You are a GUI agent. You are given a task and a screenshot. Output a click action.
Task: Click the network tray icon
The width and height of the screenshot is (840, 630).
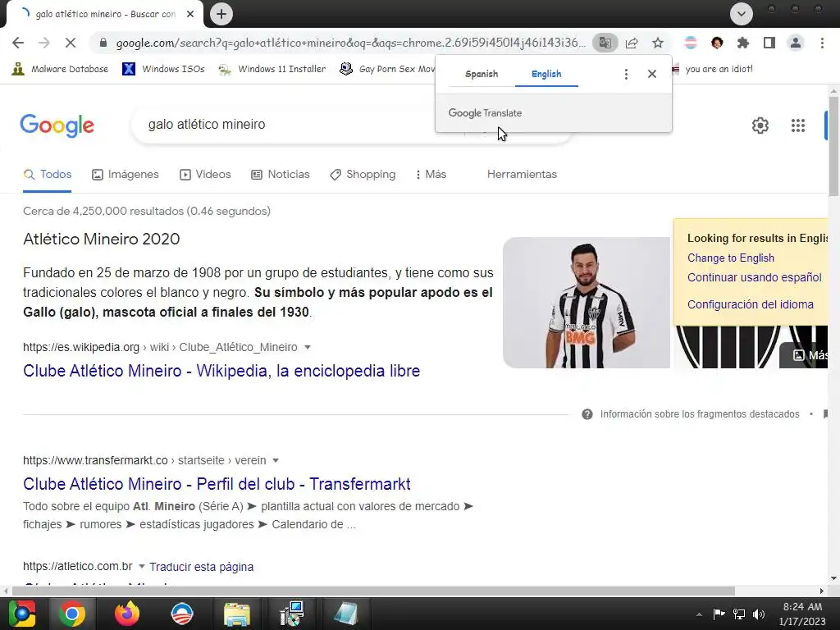pyautogui.click(x=739, y=614)
